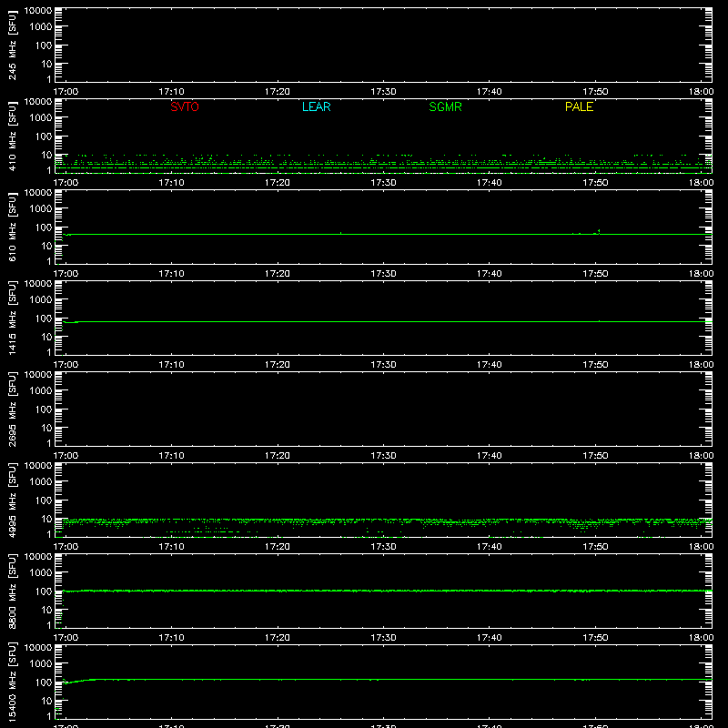
Task: Select the '610 MHz [SFU]' axis title
Action: point(12,227)
